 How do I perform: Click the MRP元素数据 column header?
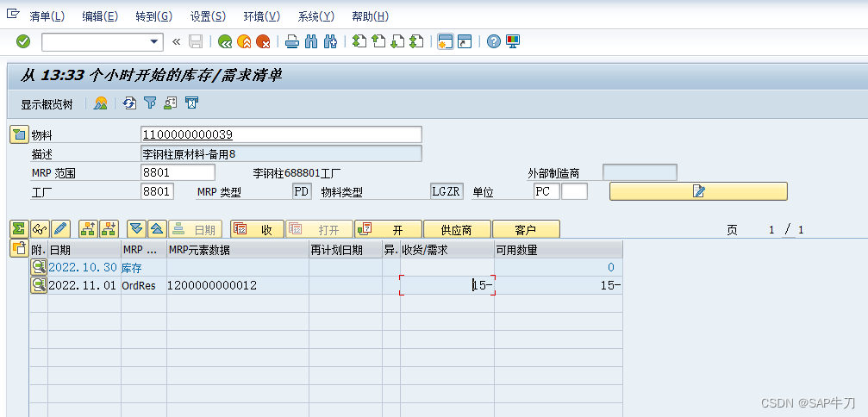point(238,250)
